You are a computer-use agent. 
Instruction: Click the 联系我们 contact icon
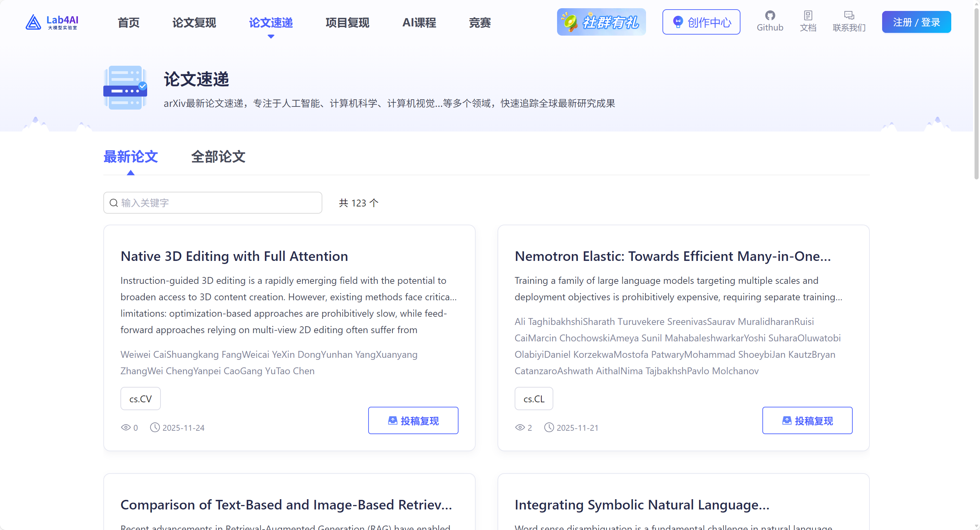[849, 16]
